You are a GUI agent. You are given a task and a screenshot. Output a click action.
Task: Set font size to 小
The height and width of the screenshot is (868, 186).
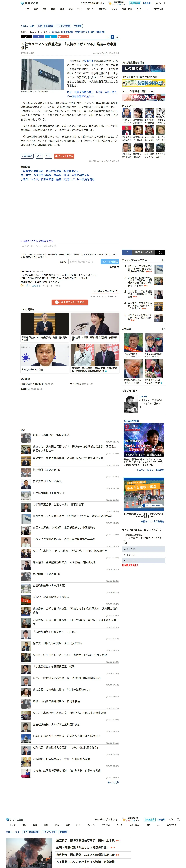tap(108, 37)
